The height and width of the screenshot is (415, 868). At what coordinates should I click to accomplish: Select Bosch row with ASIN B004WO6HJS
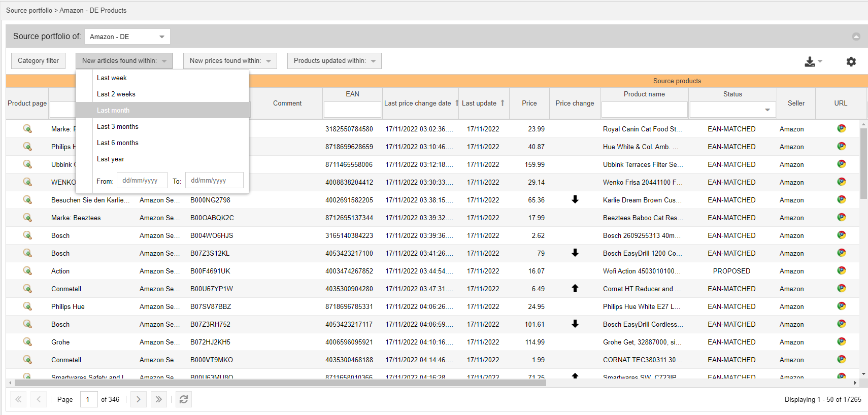click(433, 235)
